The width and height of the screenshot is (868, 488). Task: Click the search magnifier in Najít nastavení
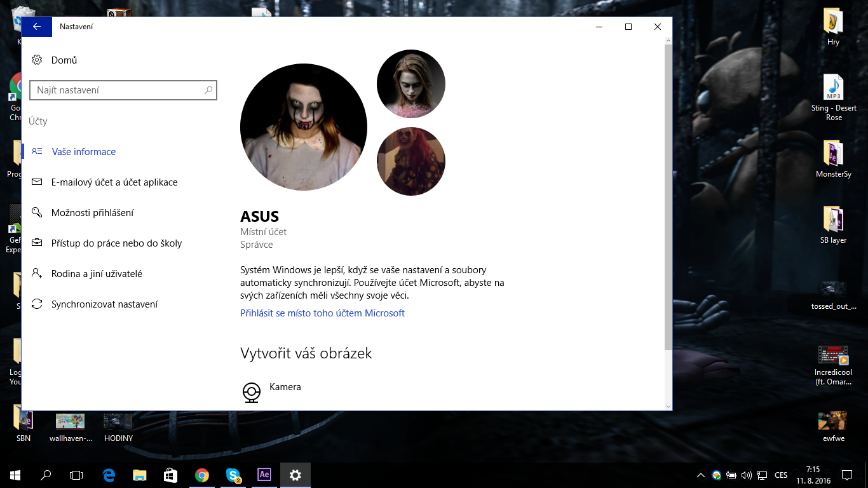click(x=208, y=90)
